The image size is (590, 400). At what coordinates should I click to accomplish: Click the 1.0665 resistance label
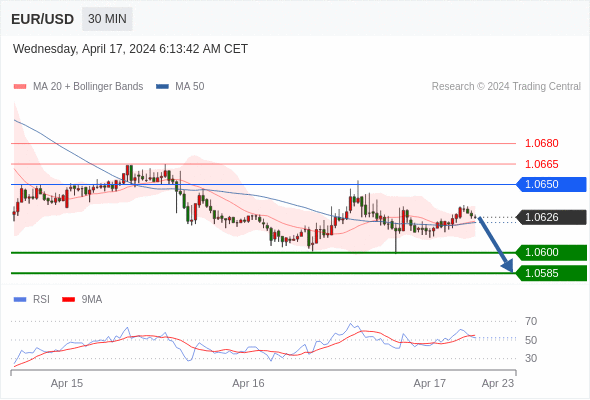click(x=541, y=164)
